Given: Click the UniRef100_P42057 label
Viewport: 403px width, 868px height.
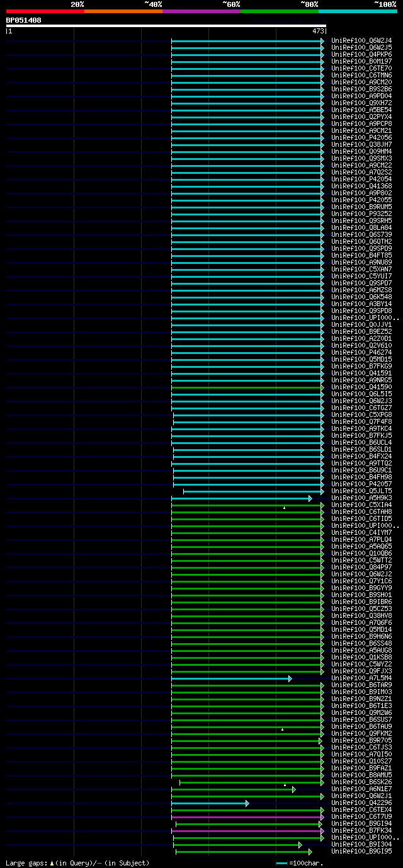Looking at the screenshot, I should click(361, 484).
